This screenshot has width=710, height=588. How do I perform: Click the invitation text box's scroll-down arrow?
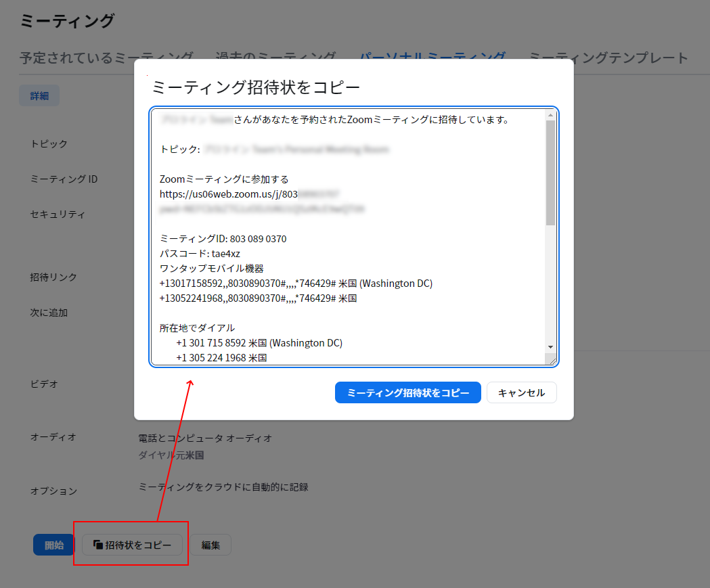coord(550,346)
